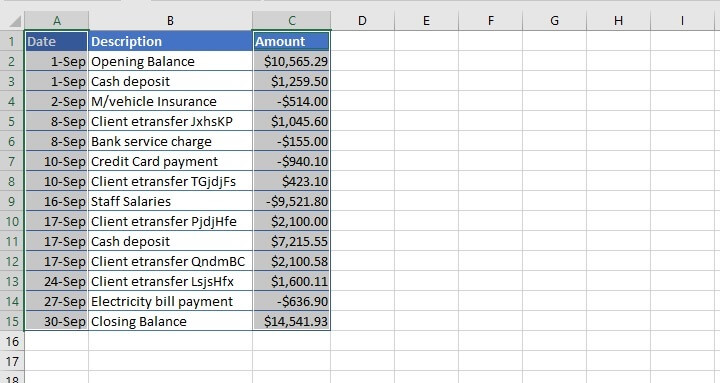Select the -$940.10 amount cell
This screenshot has width=720, height=383.
click(292, 162)
